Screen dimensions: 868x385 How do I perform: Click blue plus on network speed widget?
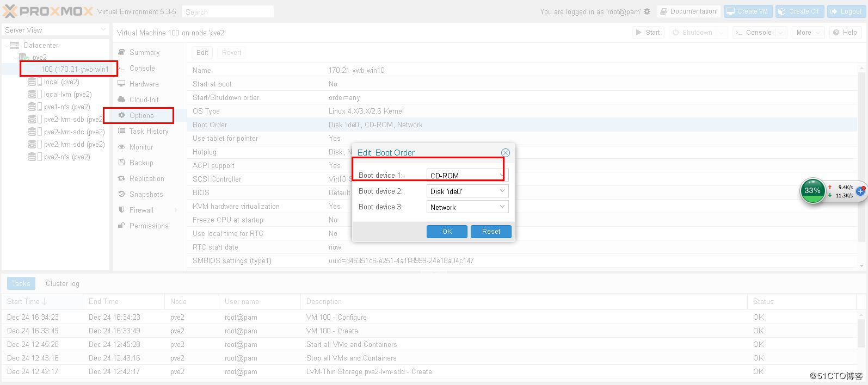pyautogui.click(x=860, y=191)
